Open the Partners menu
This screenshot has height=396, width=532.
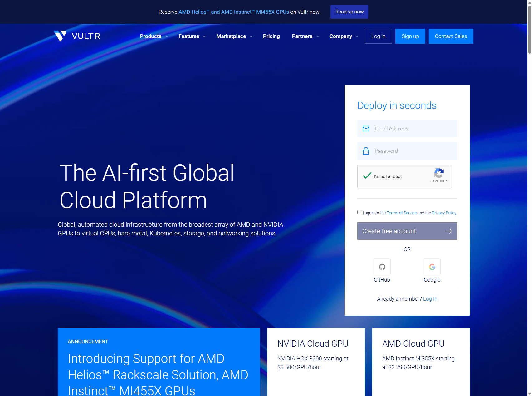(302, 36)
